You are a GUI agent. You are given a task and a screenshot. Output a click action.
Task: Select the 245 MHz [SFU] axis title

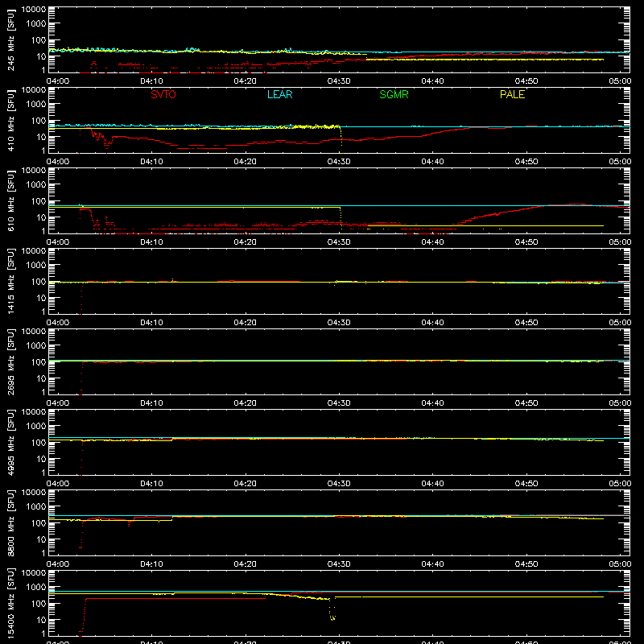pos(10,40)
